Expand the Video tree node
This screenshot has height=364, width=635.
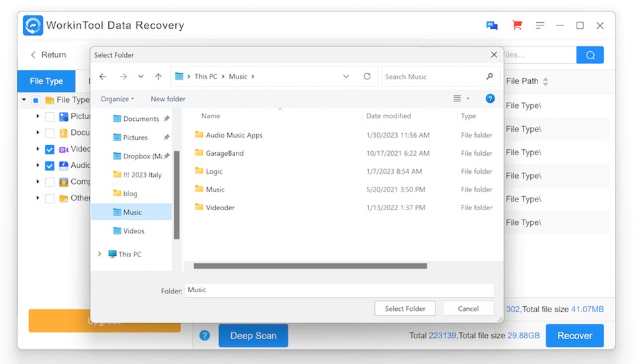point(38,149)
